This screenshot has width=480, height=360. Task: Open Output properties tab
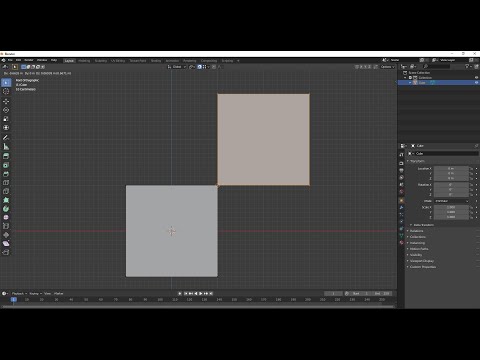click(x=401, y=170)
